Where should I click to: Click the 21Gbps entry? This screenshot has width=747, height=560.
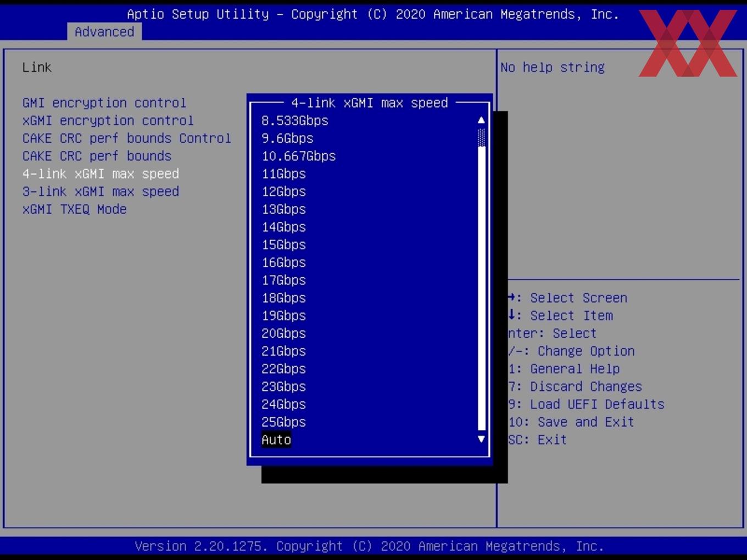(283, 351)
